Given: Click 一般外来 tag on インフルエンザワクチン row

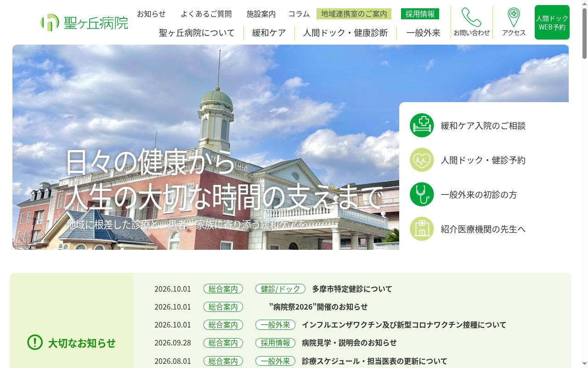Looking at the screenshot, I should pos(275,325).
